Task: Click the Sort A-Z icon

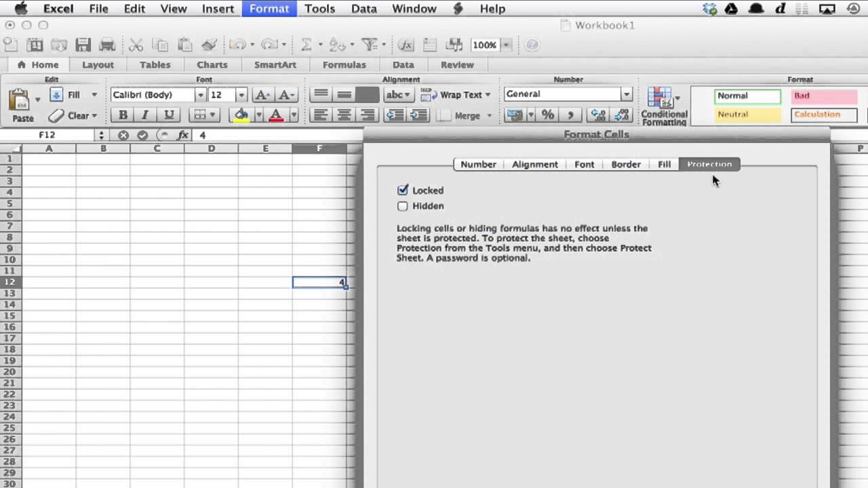Action: [337, 45]
